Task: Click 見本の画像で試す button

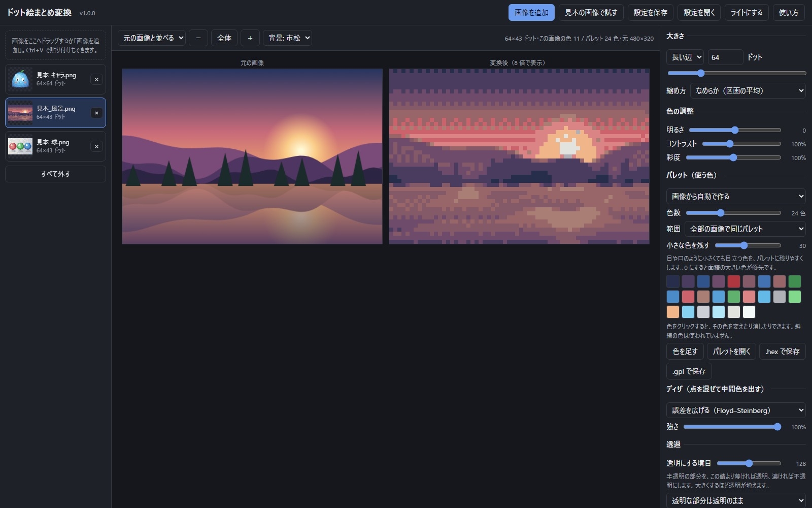Action: [591, 13]
